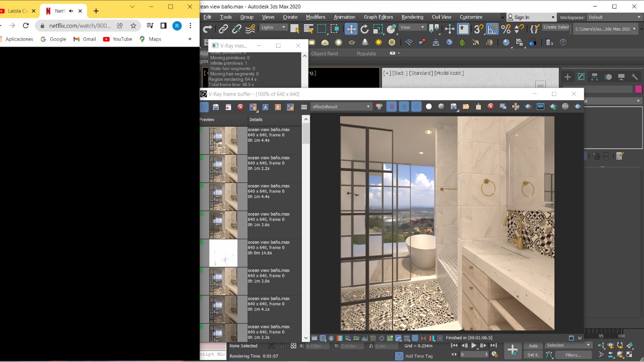Toggle the Blue channel in V-Ray frame buffer
644x362 pixels.
[x=417, y=107]
